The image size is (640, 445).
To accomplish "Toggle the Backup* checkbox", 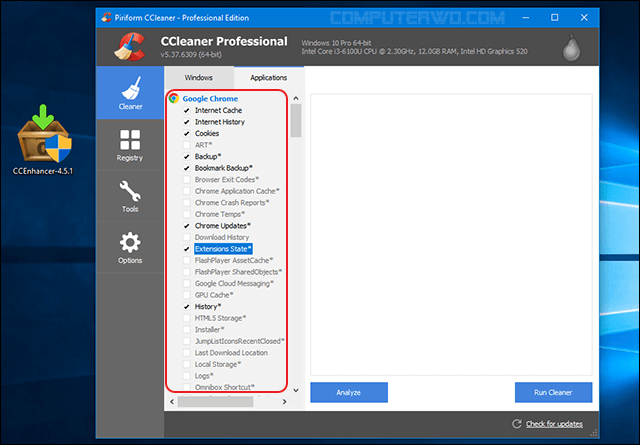I will [x=187, y=156].
